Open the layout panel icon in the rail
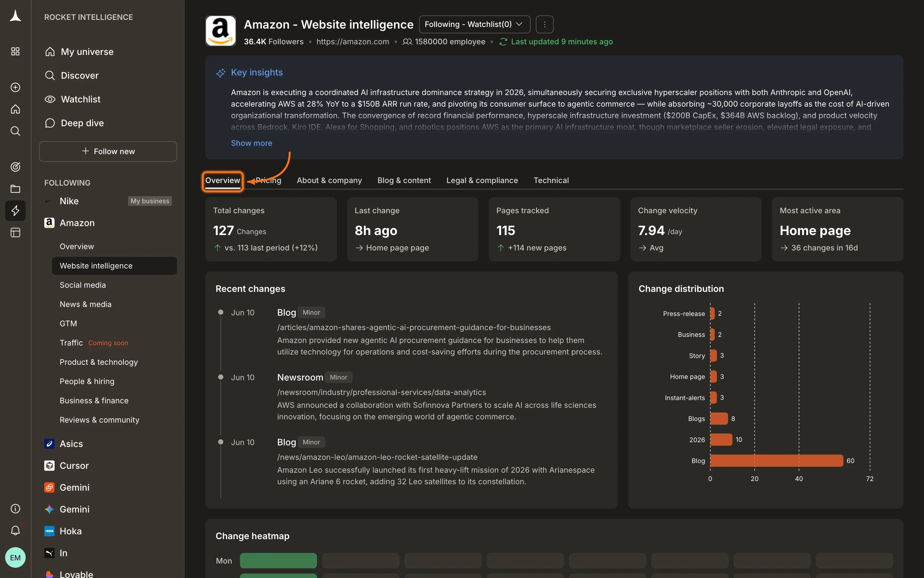Screen dimensions: 924x578 [15, 232]
